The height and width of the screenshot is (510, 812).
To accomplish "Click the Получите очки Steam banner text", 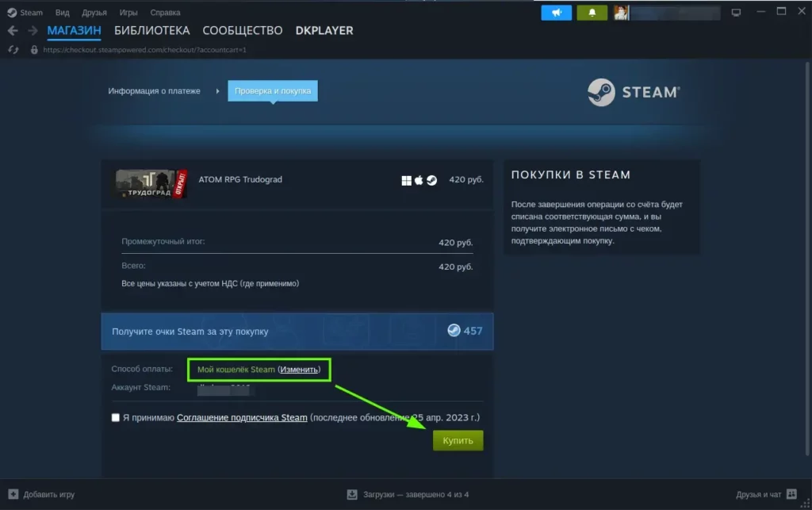I will tap(190, 332).
